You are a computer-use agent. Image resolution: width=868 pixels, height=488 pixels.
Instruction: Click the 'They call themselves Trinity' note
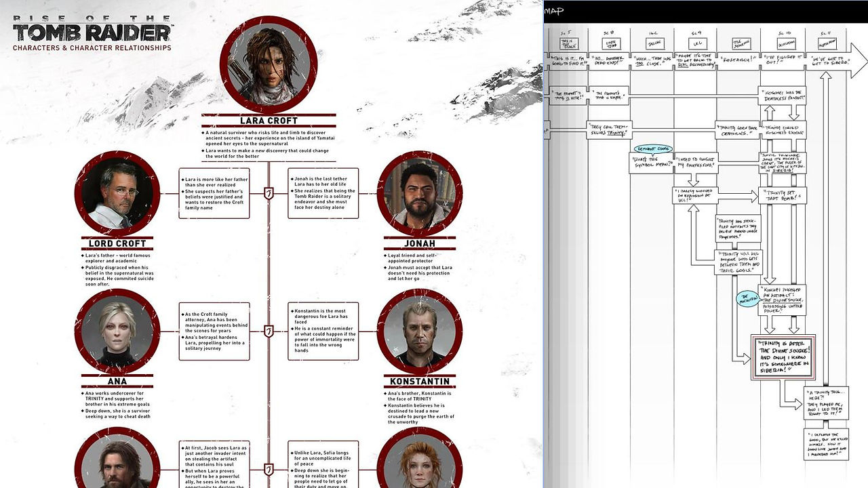point(609,129)
